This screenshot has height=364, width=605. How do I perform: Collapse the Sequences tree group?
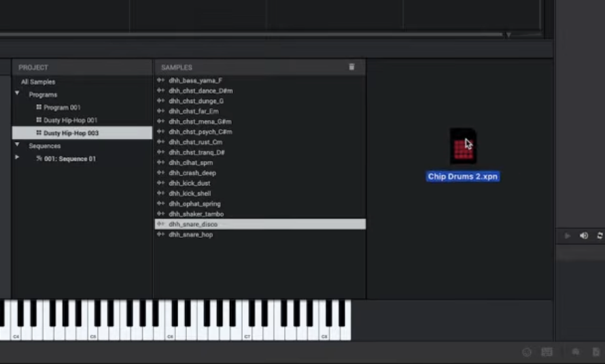(x=17, y=145)
